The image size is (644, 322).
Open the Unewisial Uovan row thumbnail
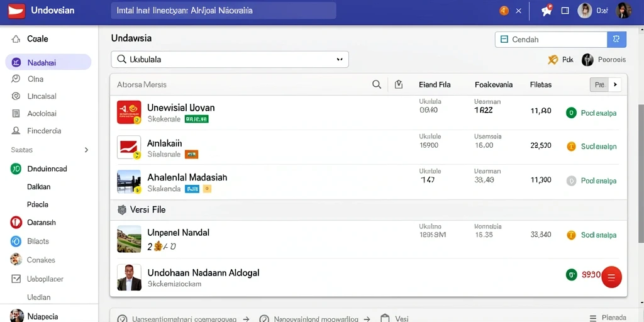pos(129,112)
